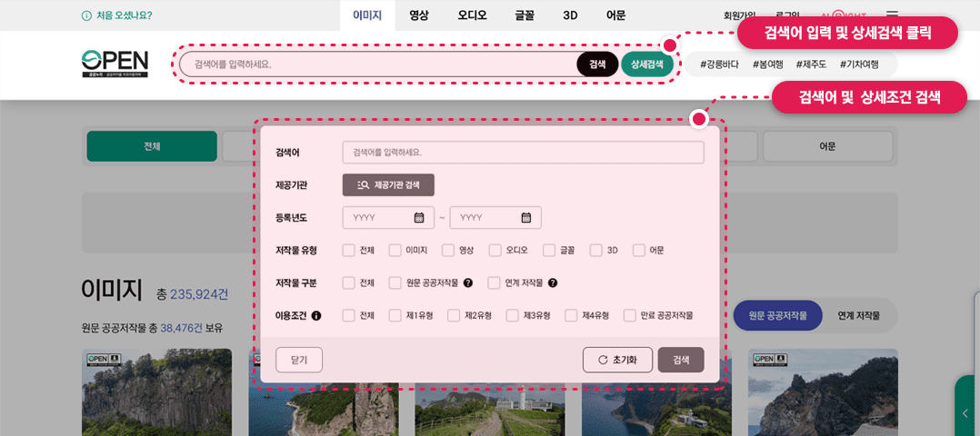Screen dimensions: 980x436
Task: Switch to 글꼴 top tab
Action: [525, 15]
